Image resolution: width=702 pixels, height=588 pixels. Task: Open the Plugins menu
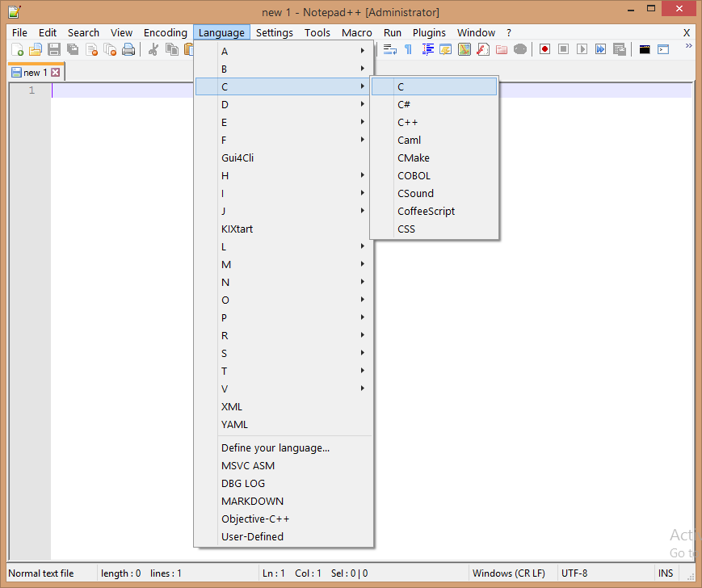[x=429, y=32]
